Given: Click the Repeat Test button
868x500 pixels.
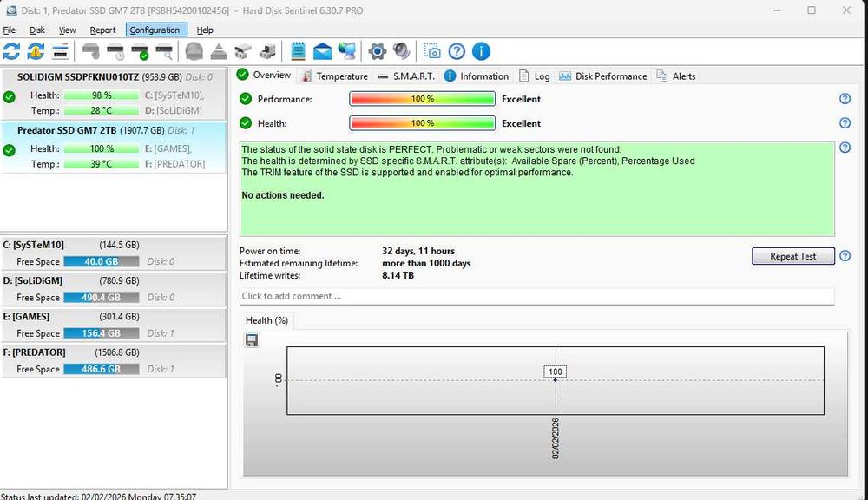Looking at the screenshot, I should coord(792,256).
